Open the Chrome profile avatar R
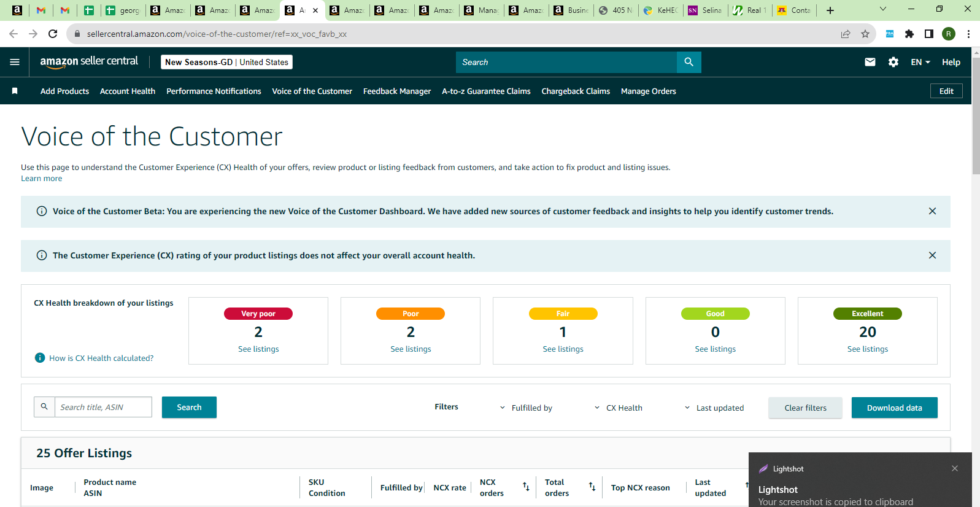The width and height of the screenshot is (980, 507). pyautogui.click(x=949, y=34)
